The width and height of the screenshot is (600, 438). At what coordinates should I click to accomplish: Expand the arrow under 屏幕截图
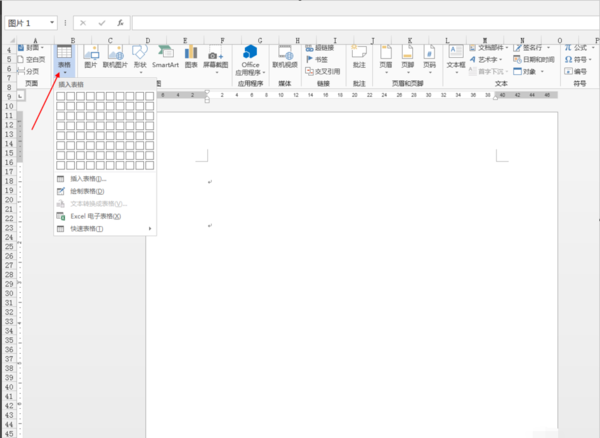click(x=216, y=72)
